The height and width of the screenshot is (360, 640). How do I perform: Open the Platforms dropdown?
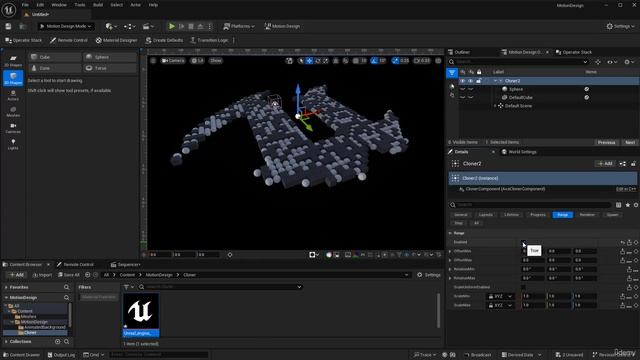coord(239,26)
